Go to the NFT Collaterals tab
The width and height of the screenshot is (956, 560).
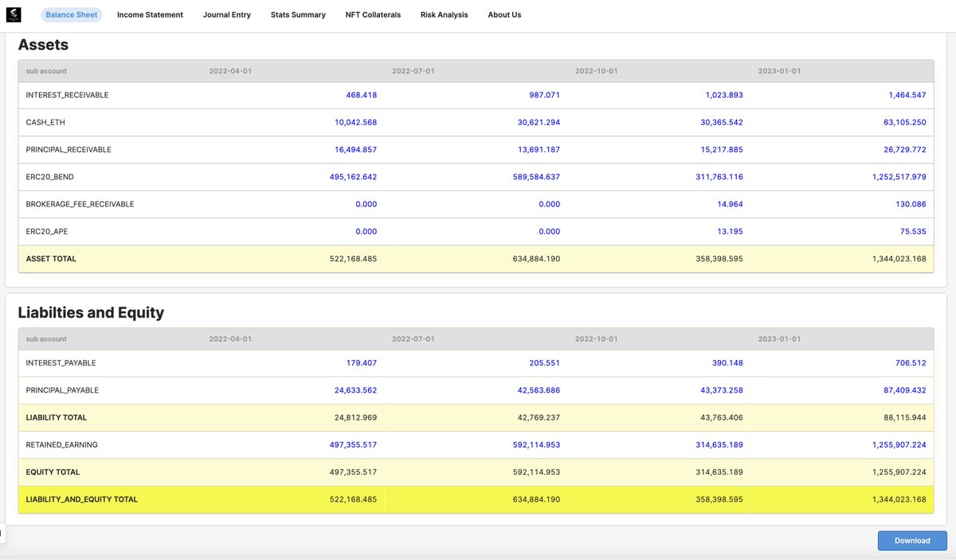coord(373,14)
